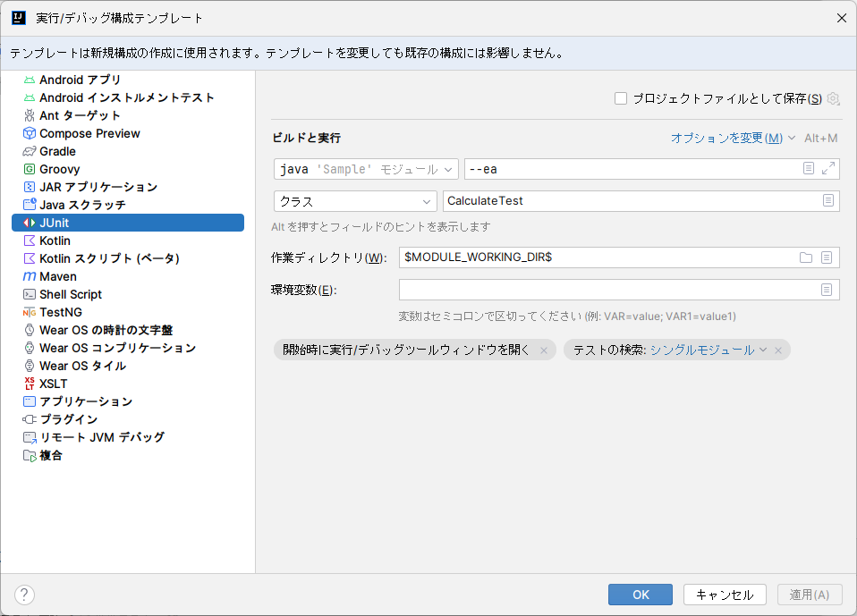The image size is (857, 616).
Task: Close the 実行/デバッグ構成テンプレート dialog
Action: (842, 18)
